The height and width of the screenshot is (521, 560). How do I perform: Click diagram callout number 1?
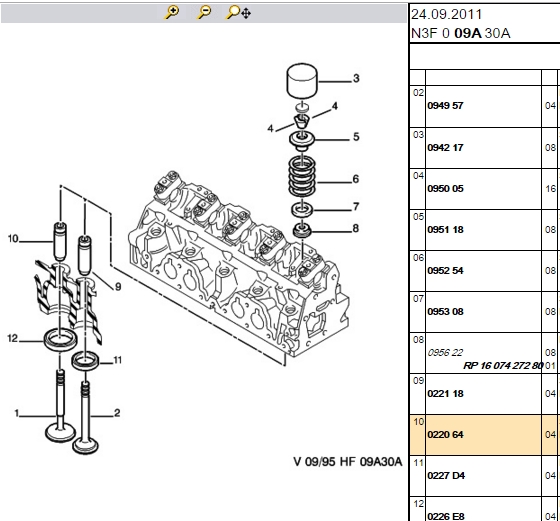16,413
